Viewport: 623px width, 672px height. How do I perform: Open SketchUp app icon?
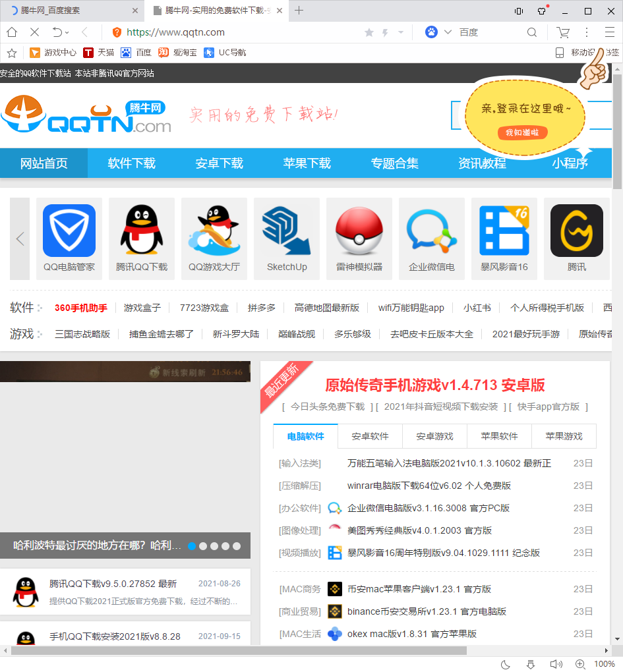click(x=286, y=231)
